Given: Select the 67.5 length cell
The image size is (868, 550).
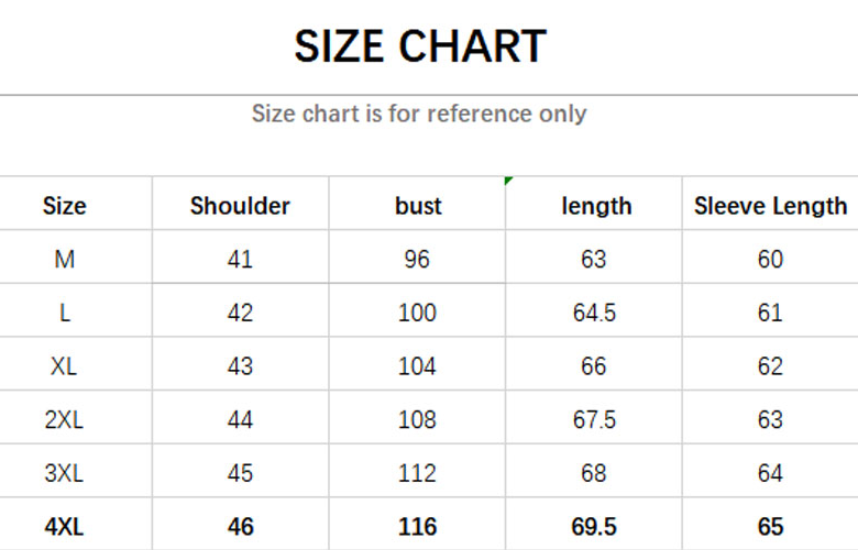Looking at the screenshot, I should [x=594, y=420].
